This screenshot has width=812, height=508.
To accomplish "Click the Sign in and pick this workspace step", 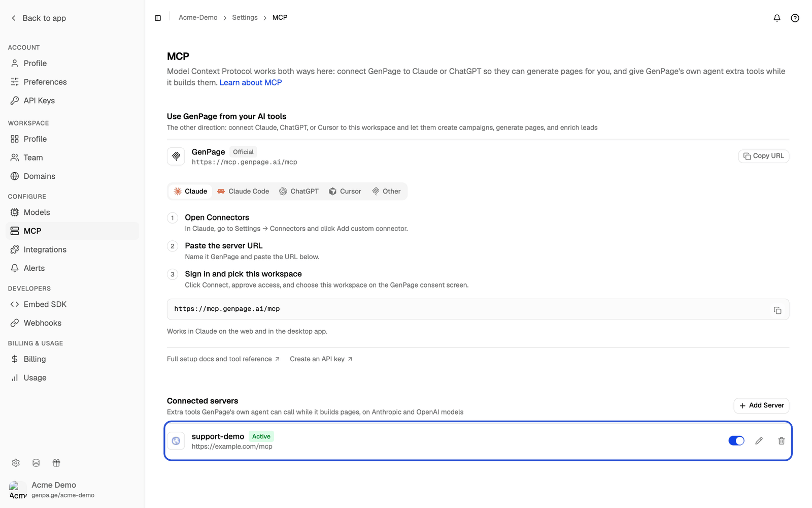I will tap(243, 274).
